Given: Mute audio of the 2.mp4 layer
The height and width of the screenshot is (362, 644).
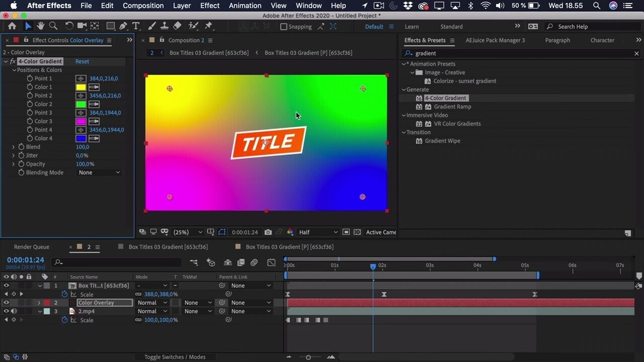Looking at the screenshot, I should pos(14,311).
